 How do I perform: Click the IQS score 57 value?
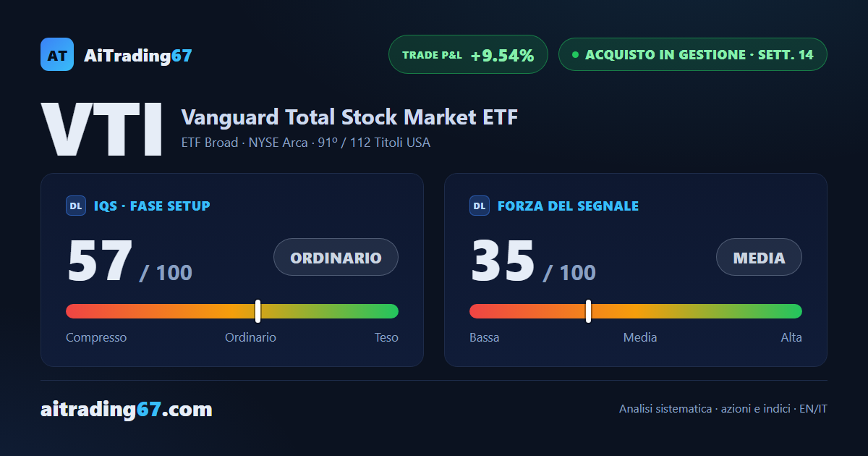click(x=100, y=261)
